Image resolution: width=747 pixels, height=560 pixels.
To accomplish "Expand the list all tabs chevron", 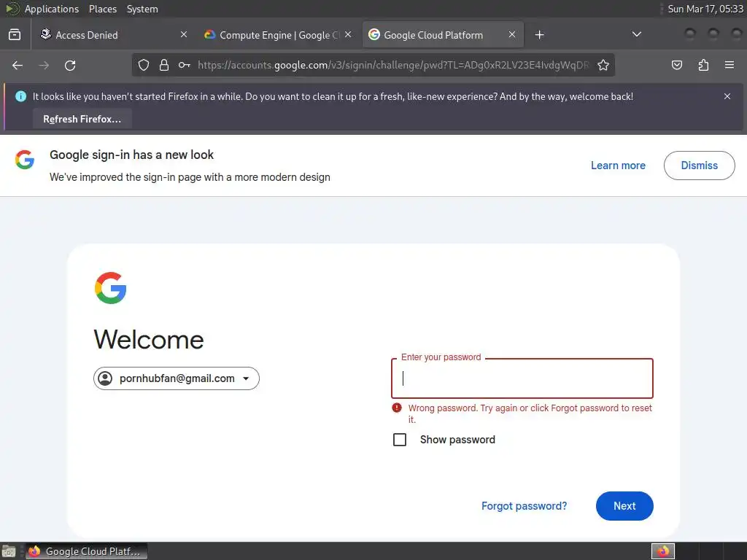I will click(636, 34).
